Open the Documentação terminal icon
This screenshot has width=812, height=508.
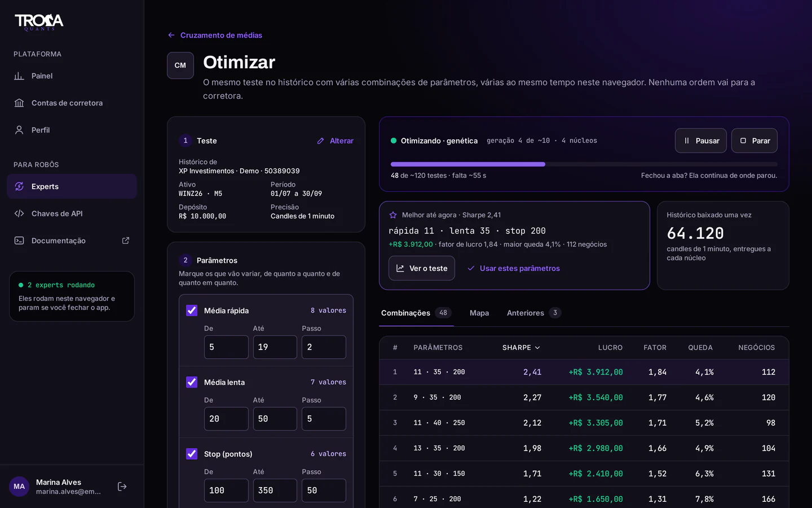click(19, 240)
